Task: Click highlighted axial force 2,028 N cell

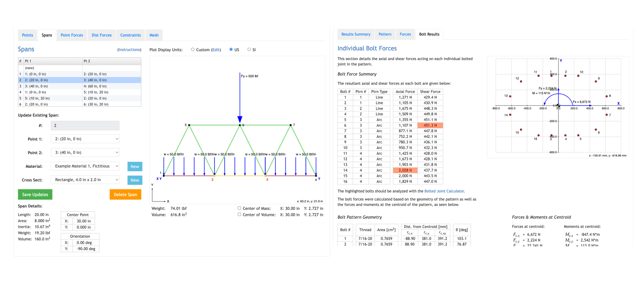Action: [405, 170]
